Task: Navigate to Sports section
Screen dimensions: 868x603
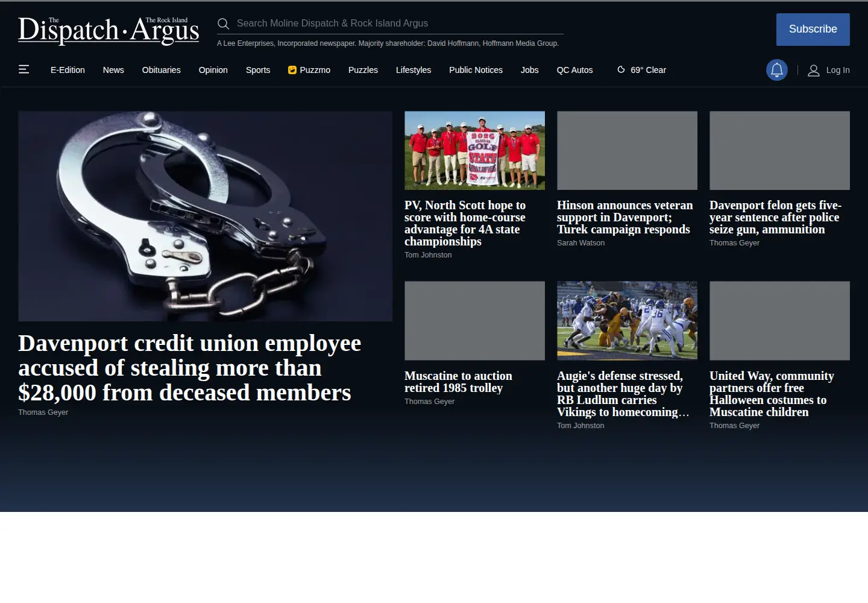Action: point(258,70)
